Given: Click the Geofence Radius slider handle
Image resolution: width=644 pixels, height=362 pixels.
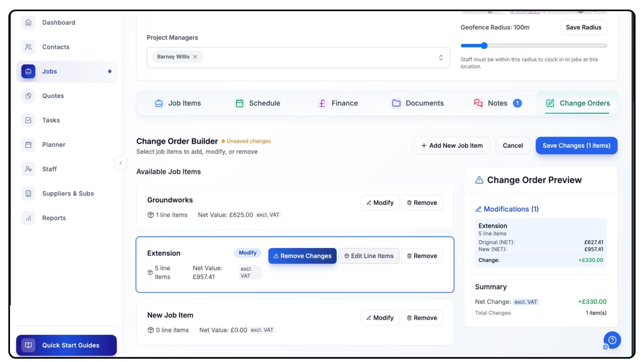Looking at the screenshot, I should pyautogui.click(x=484, y=46).
